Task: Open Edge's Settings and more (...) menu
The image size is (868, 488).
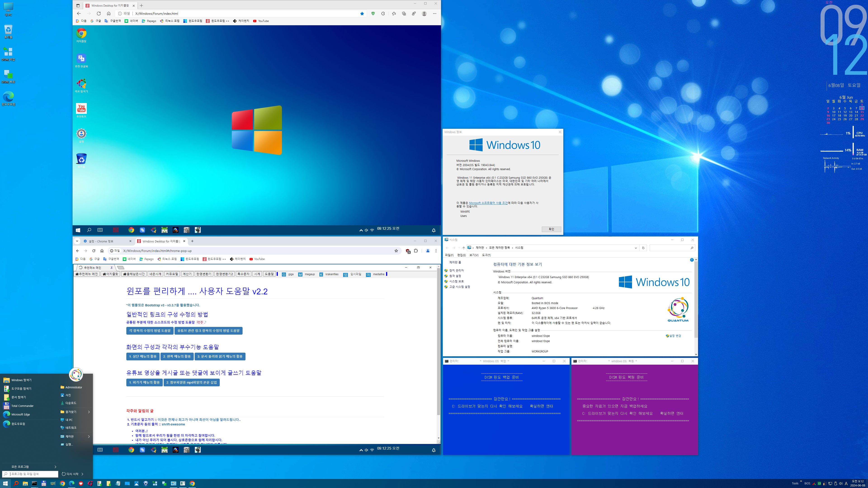Action: tap(435, 14)
